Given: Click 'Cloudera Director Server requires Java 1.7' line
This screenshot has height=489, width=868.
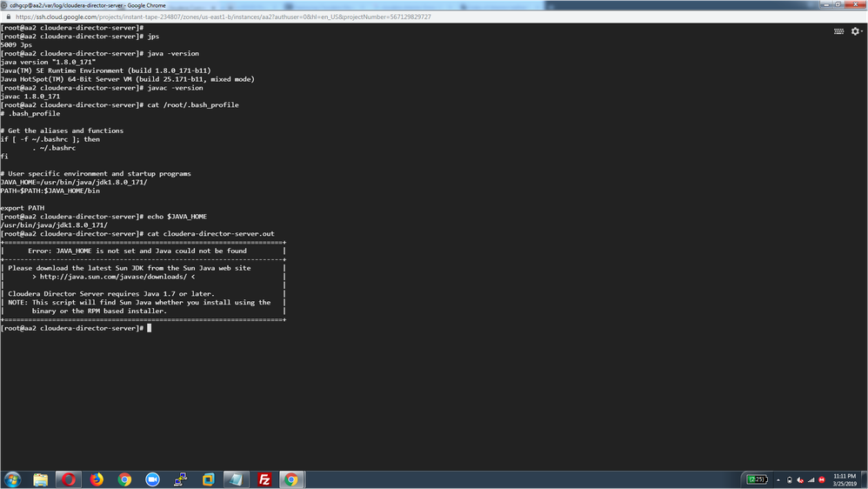Looking at the screenshot, I should click(x=111, y=294).
